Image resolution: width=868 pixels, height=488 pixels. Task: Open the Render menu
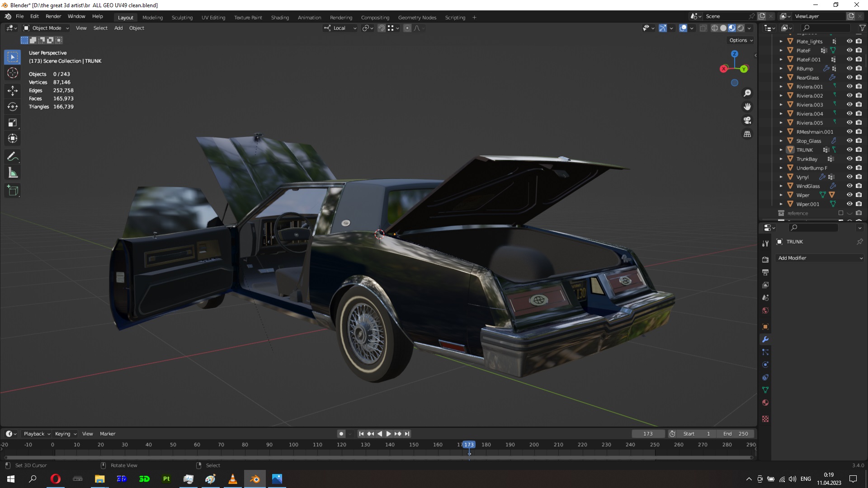[53, 16]
